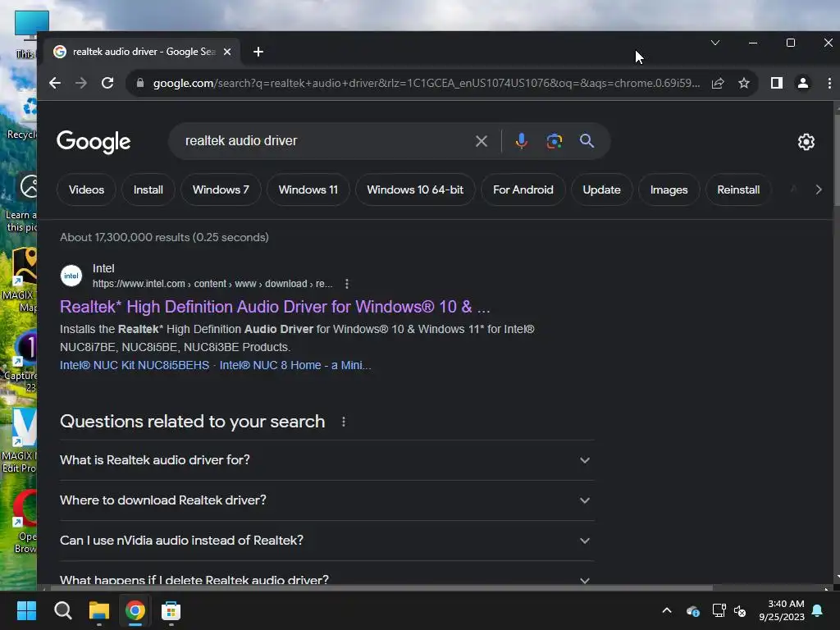Click Intel site favicon in result
The image size is (840, 630).
coord(71,276)
